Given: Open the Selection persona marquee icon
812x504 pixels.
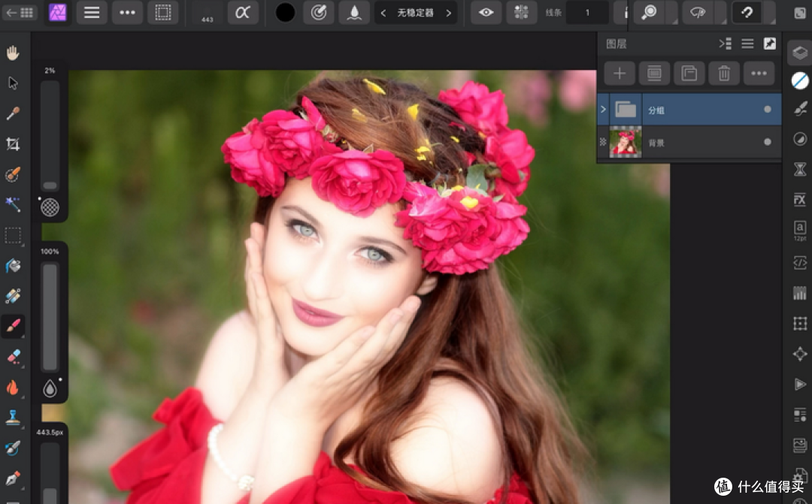Looking at the screenshot, I should 163,13.
